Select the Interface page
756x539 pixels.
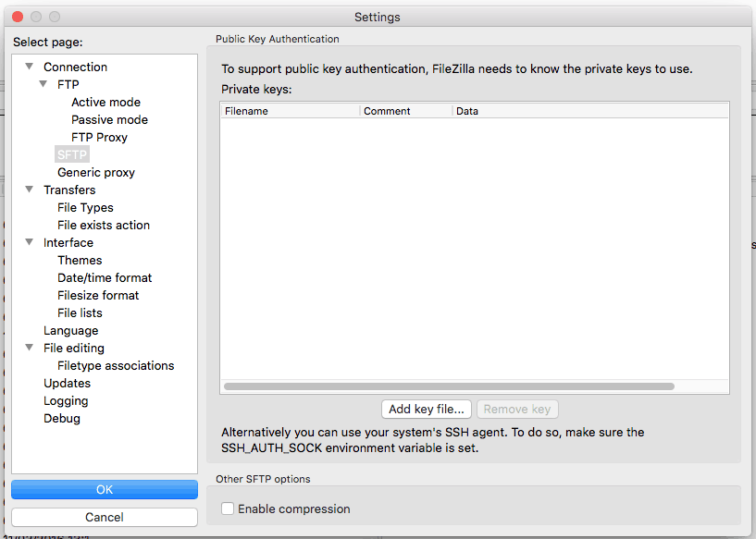coord(68,243)
